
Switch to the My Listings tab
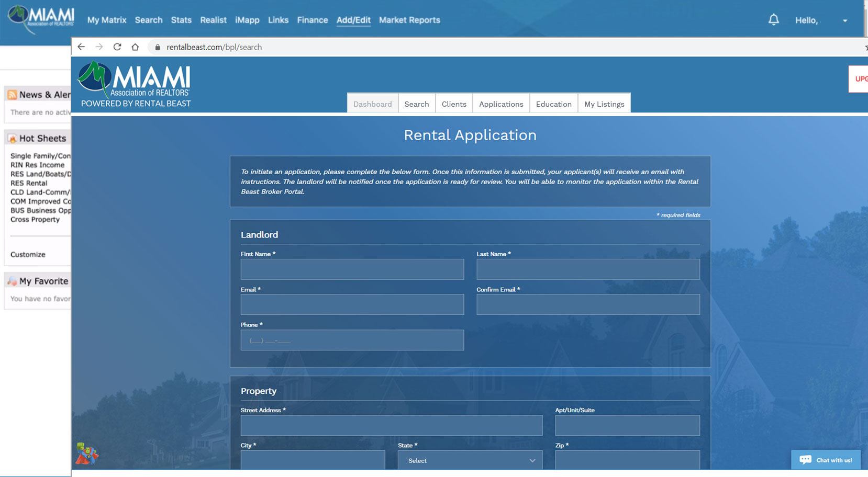click(604, 103)
